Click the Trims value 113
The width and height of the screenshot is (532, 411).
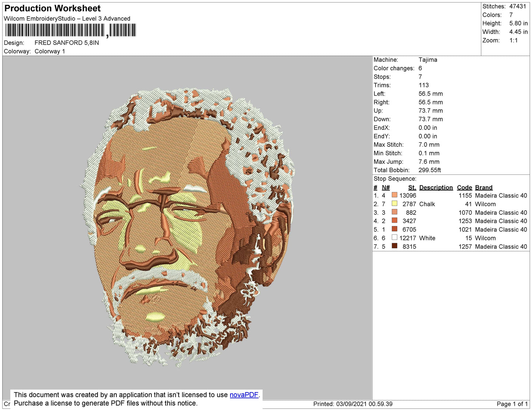click(x=424, y=85)
